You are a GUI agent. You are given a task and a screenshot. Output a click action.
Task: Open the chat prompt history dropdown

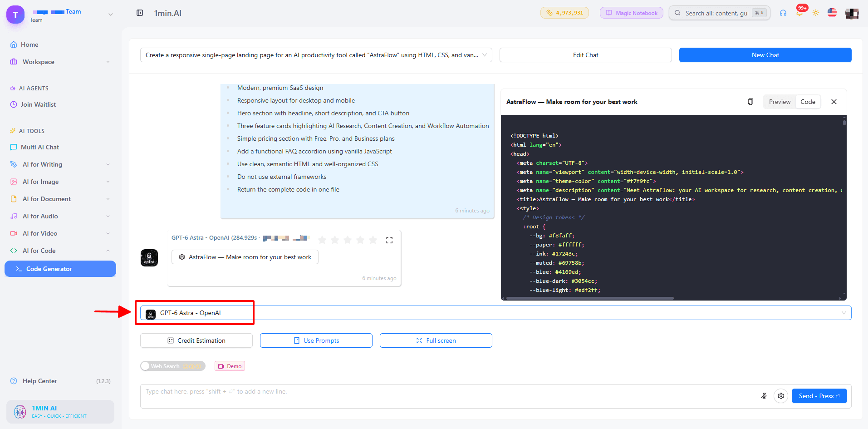[x=316, y=55]
